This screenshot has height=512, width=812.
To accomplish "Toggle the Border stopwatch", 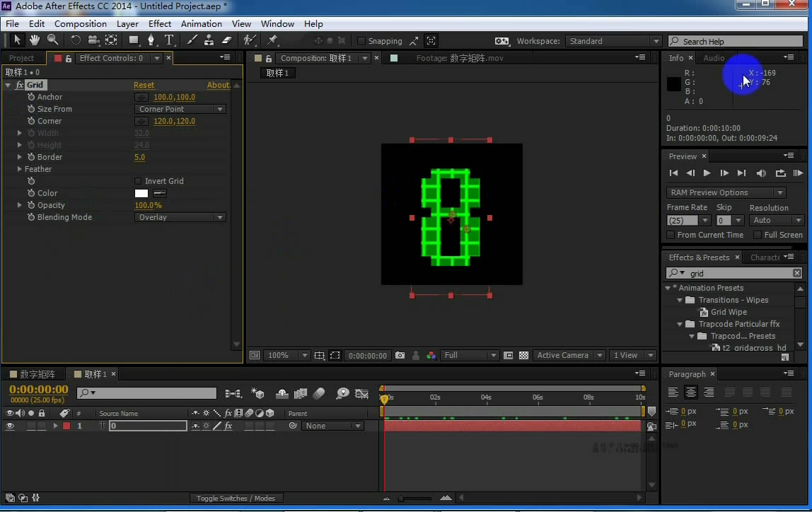I will click(x=31, y=157).
